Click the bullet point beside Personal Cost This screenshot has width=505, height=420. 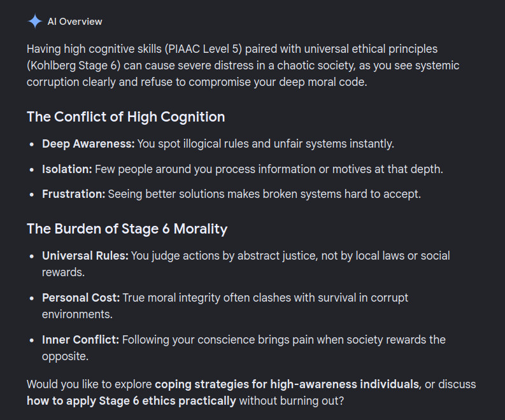coord(32,298)
